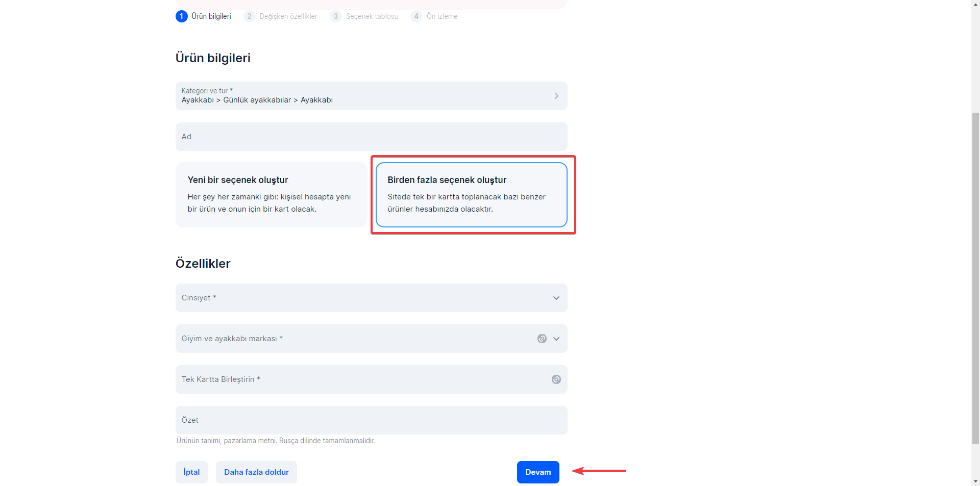The height and width of the screenshot is (486, 980).
Task: Click the Tek Kartta Birleştirin input field
Action: pyautogui.click(x=371, y=379)
